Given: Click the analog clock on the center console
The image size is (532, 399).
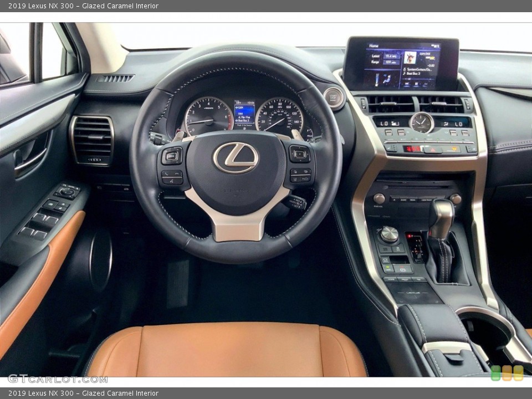Looking at the screenshot, I should coord(422,123).
